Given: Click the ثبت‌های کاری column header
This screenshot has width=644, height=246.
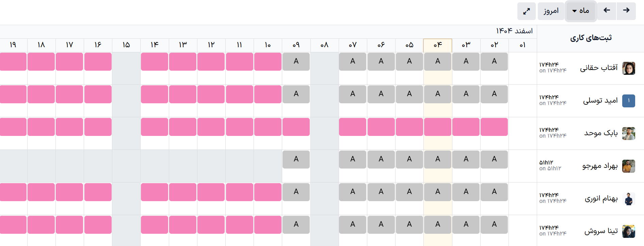Looking at the screenshot, I should coord(591,38).
